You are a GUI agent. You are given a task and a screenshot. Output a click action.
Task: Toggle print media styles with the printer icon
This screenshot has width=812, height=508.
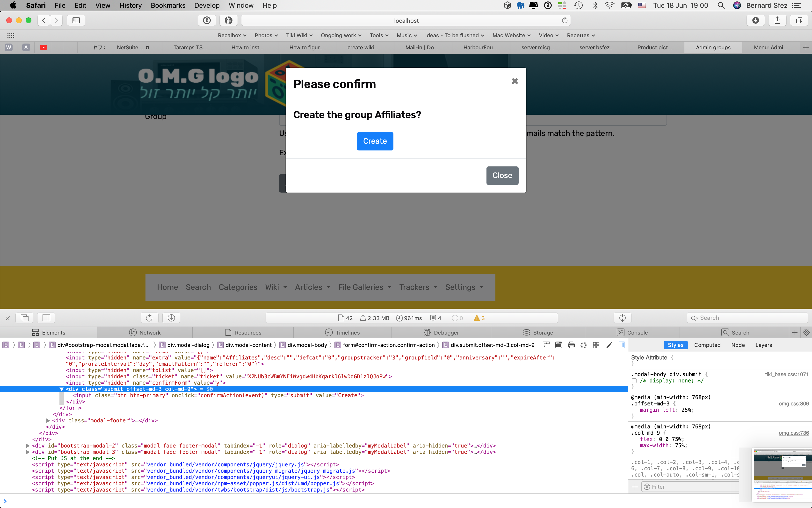tap(571, 345)
